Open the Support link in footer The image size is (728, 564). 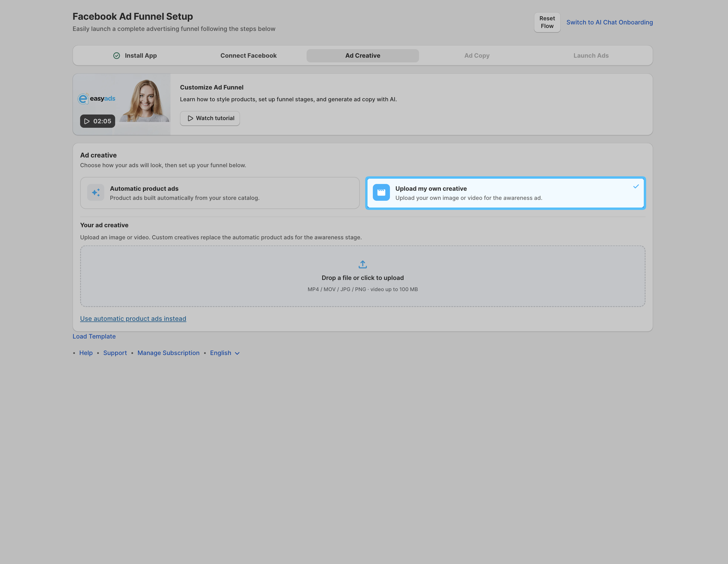tap(115, 353)
